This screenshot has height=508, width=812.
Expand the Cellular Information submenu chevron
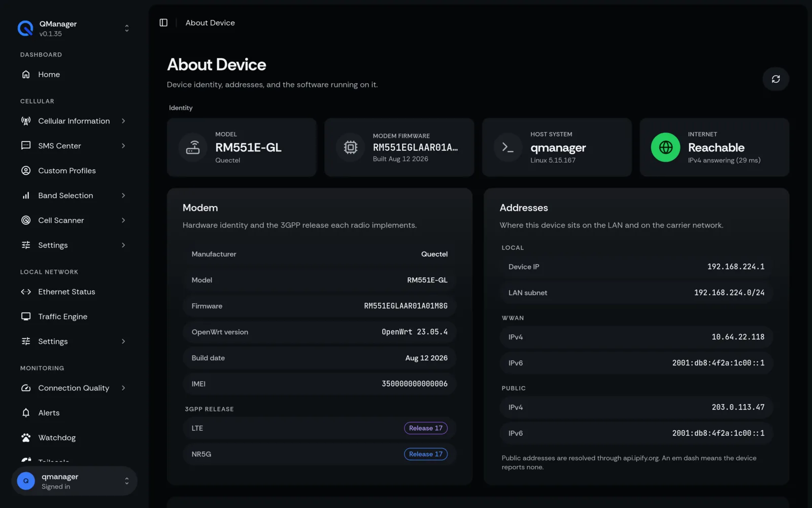tap(123, 121)
